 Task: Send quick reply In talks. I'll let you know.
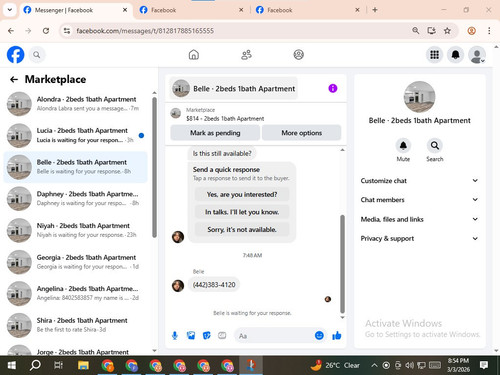pyautogui.click(x=242, y=212)
